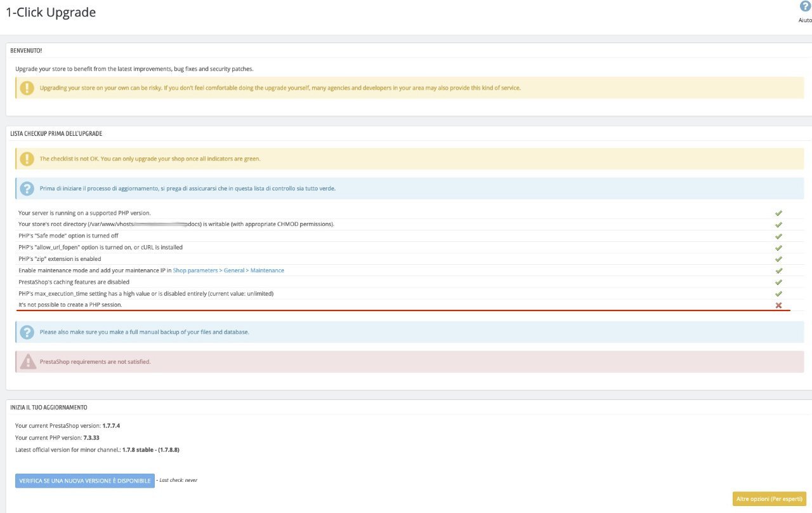
Task: Click Verifica se una nuova versione è disponibile
Action: coord(85,481)
